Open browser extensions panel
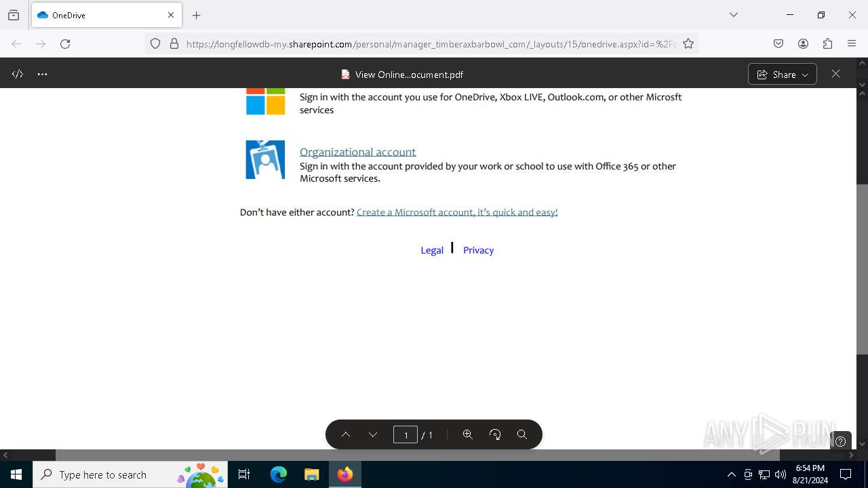The height and width of the screenshot is (488, 868). pyautogui.click(x=827, y=43)
